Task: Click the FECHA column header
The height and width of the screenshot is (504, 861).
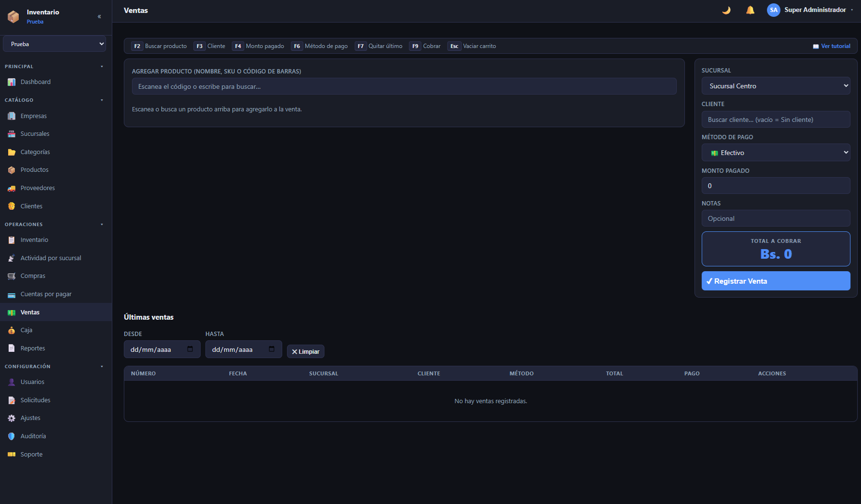Action: [238, 373]
